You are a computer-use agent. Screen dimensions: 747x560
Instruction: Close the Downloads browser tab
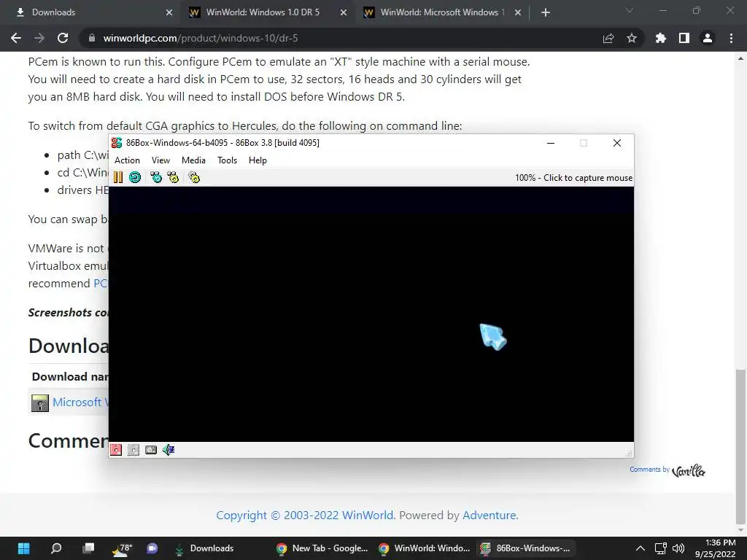tap(169, 12)
